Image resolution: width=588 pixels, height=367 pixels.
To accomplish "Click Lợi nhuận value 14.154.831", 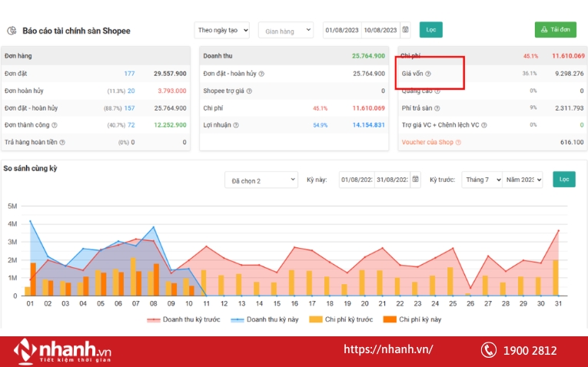I will tap(369, 125).
